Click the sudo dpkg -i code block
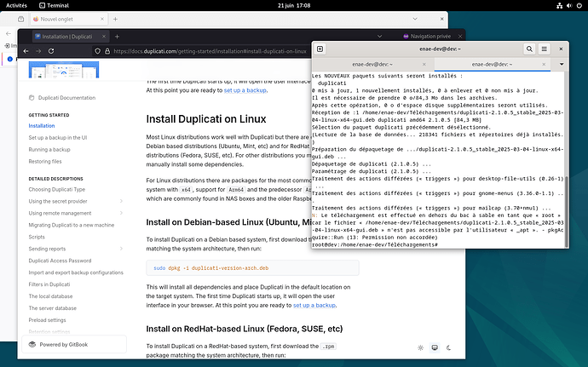Image resolution: width=588 pixels, height=367 pixels. [x=252, y=268]
